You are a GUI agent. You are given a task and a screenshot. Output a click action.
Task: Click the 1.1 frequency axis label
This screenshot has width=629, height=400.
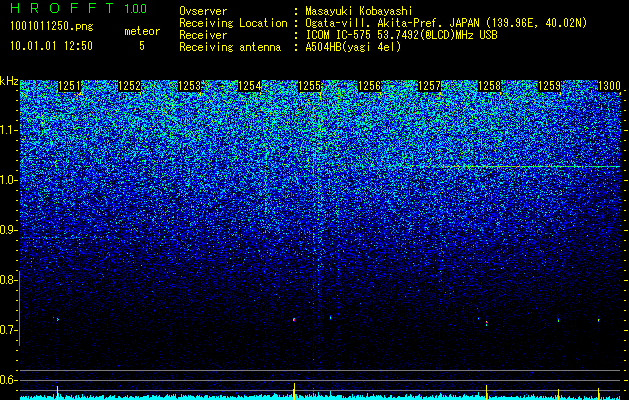(x=8, y=130)
